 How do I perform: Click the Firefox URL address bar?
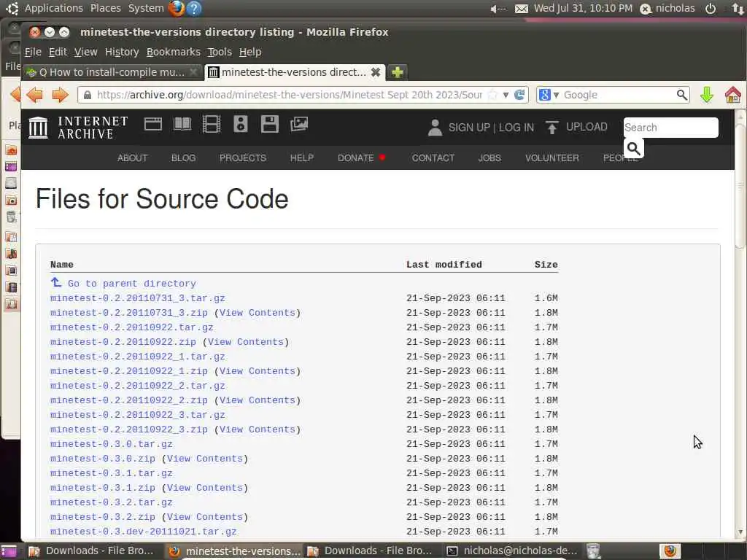(x=289, y=95)
